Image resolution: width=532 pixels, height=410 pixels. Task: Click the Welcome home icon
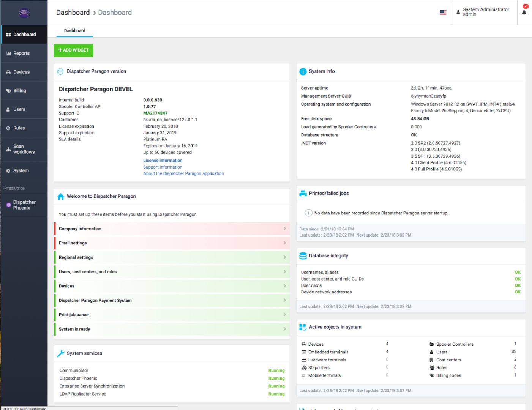(61, 197)
